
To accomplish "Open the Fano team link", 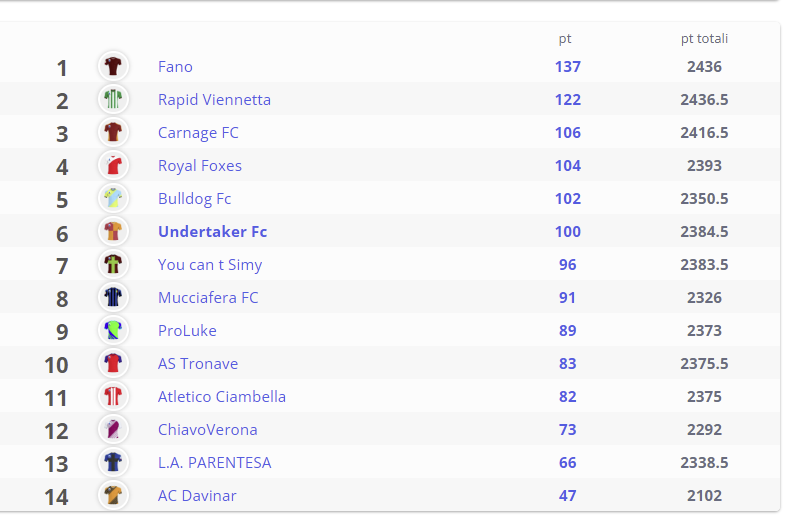I will tap(175, 67).
